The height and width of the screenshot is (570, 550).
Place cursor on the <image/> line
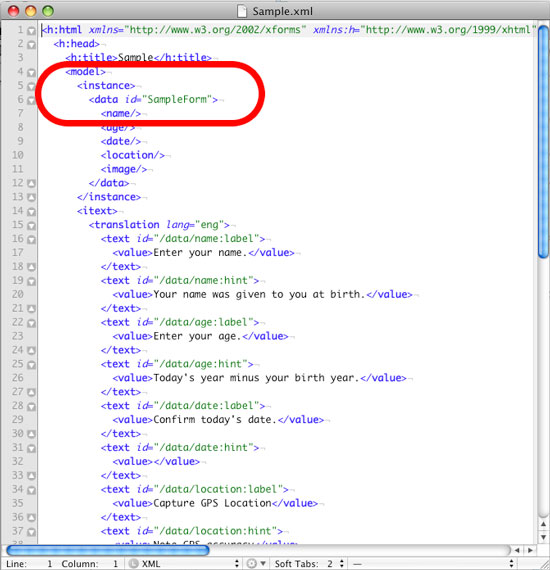pos(124,169)
